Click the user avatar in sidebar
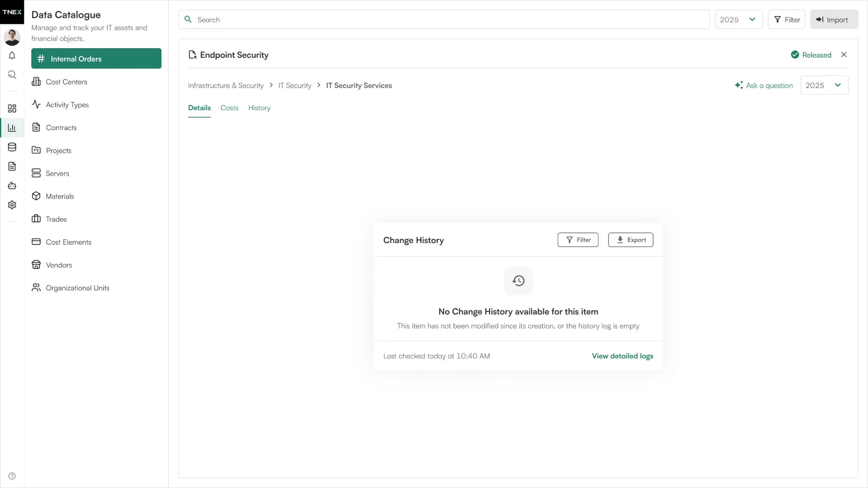 tap(12, 37)
